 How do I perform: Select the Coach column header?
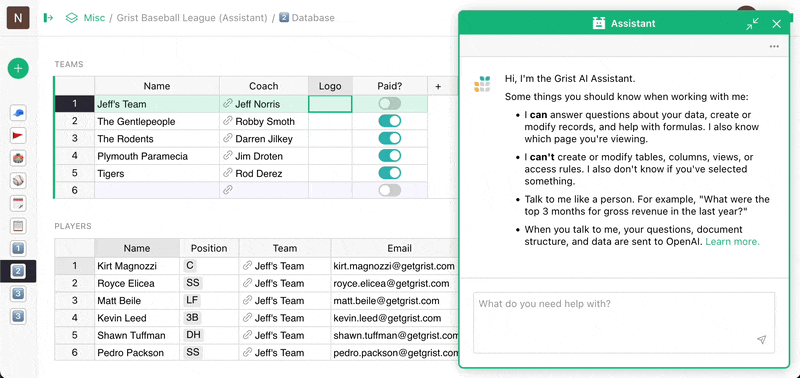[264, 86]
